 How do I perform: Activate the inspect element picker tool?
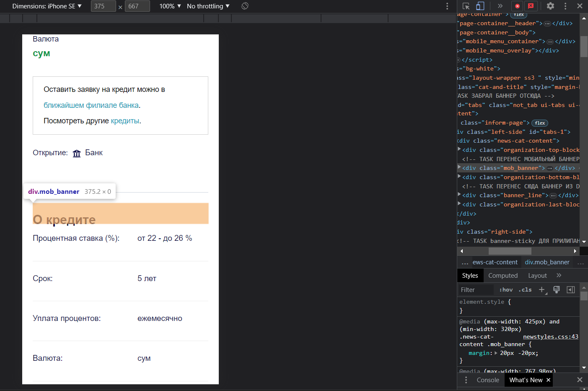coord(466,6)
